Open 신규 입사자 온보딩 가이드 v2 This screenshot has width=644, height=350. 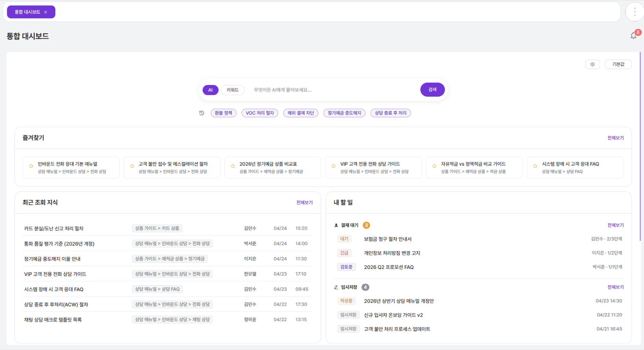480,315
